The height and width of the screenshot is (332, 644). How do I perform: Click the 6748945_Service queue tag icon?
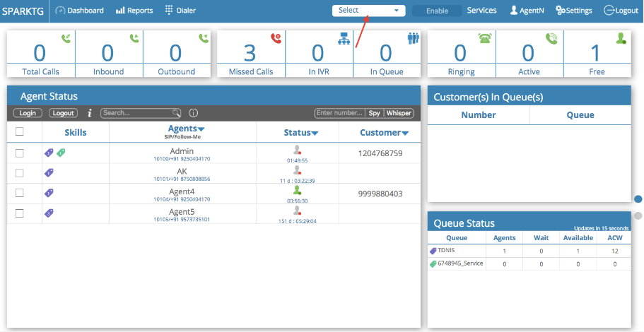[433, 264]
